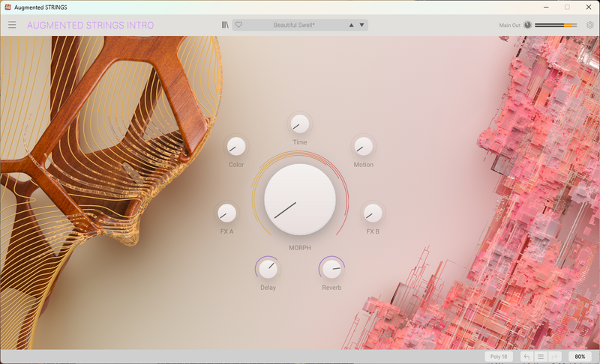Click the Beautiful Swell preset name
This screenshot has height=364, width=600.
coord(294,25)
